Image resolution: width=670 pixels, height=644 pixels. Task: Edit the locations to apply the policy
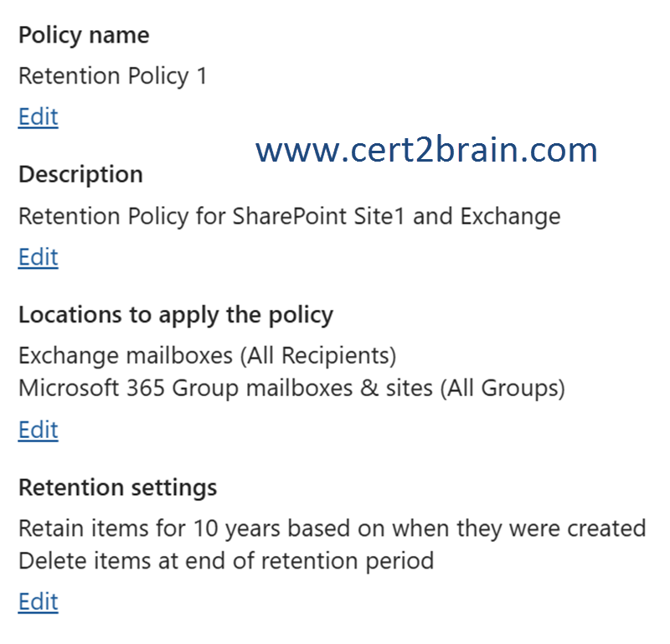point(38,430)
